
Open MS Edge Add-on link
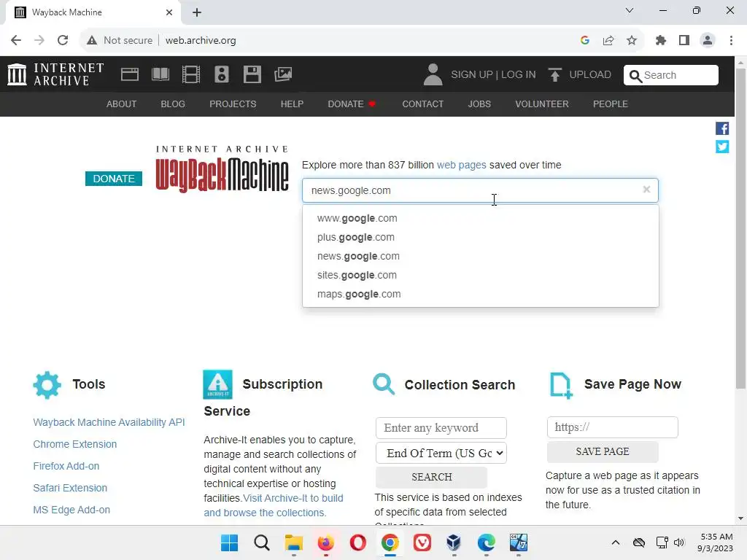[71, 510]
